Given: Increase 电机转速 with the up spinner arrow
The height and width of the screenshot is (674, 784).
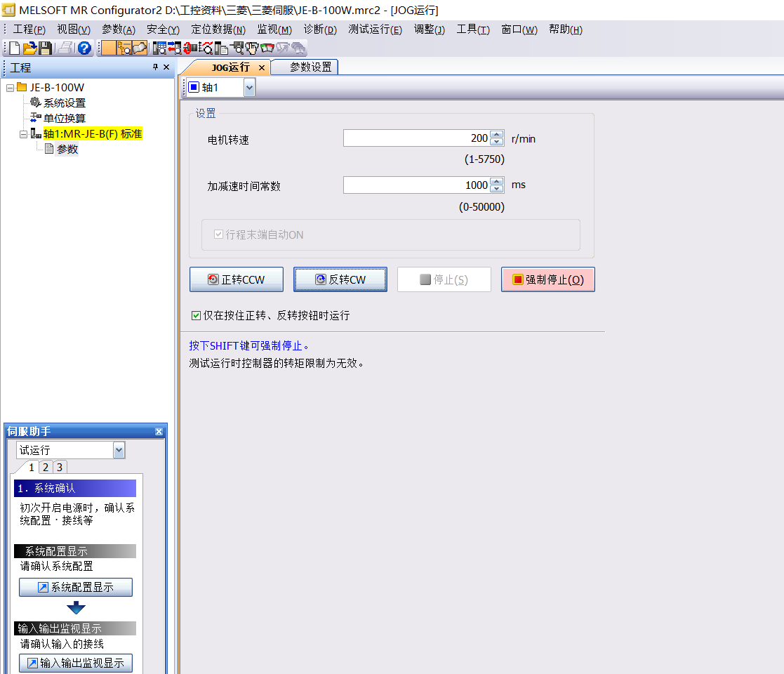Looking at the screenshot, I should [497, 135].
